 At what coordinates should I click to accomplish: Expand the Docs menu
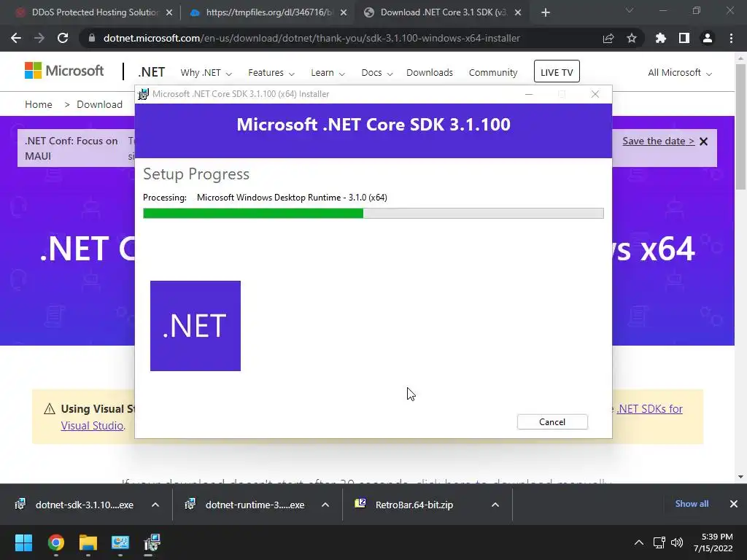(376, 73)
